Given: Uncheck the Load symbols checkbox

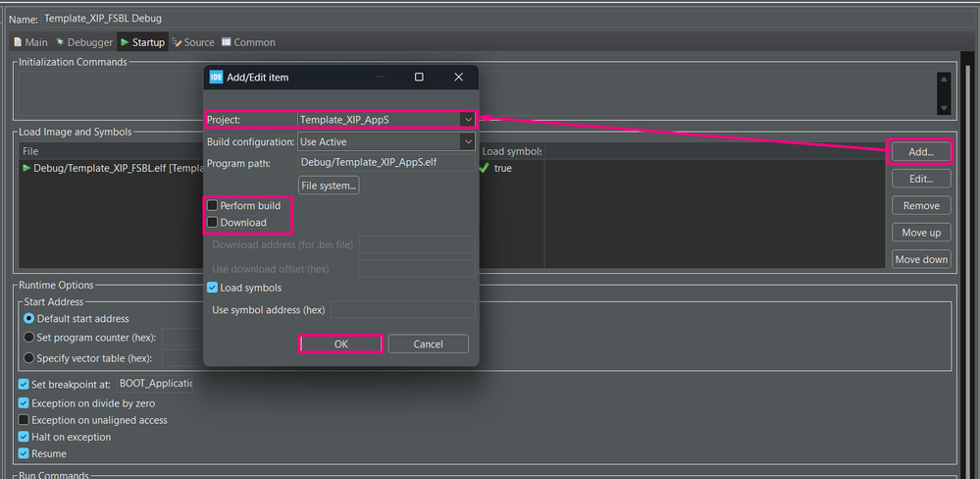Looking at the screenshot, I should coord(213,288).
